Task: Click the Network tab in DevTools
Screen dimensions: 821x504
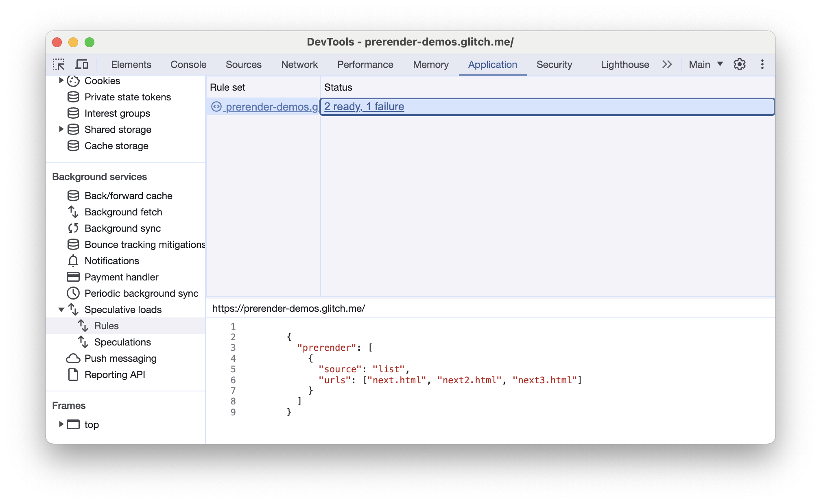Action: (299, 64)
